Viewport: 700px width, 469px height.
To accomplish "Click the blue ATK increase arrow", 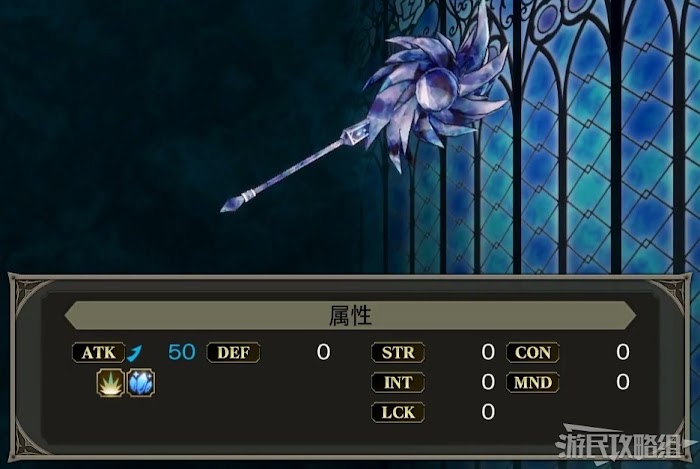I will coord(134,353).
